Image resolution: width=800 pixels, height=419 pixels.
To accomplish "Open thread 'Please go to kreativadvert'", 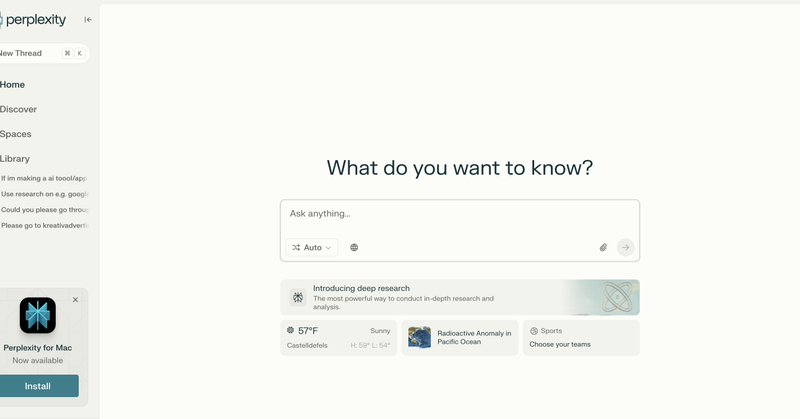I will (44, 225).
